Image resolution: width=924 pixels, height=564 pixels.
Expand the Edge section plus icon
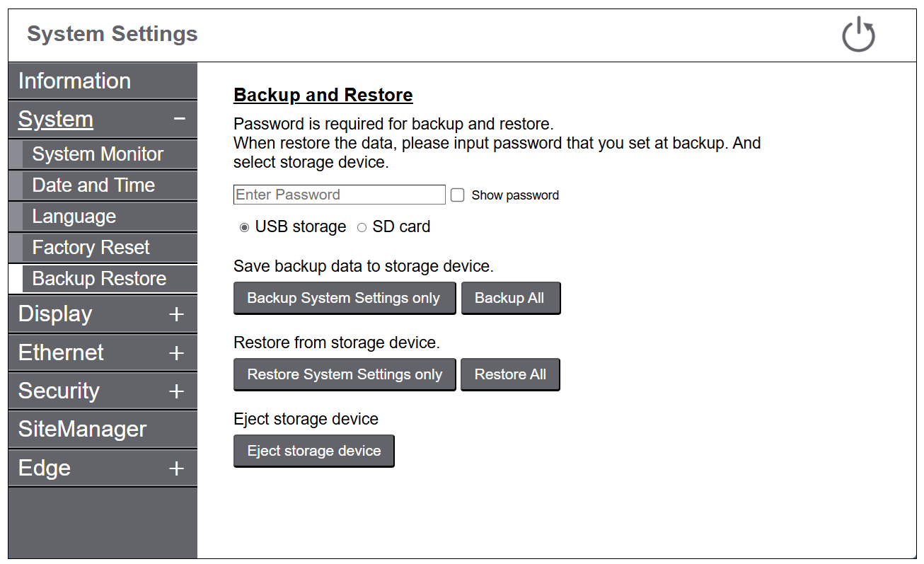tap(177, 468)
